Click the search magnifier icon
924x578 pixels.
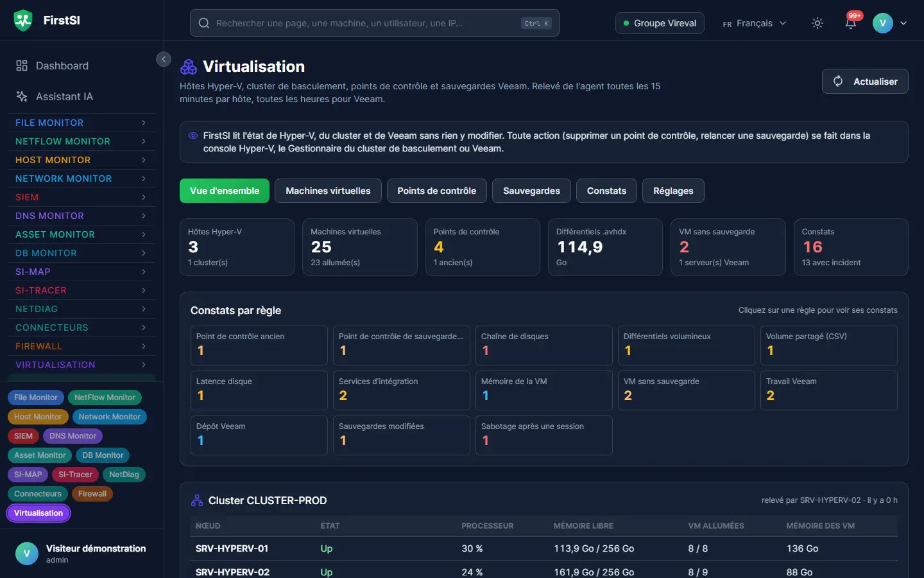pos(204,23)
